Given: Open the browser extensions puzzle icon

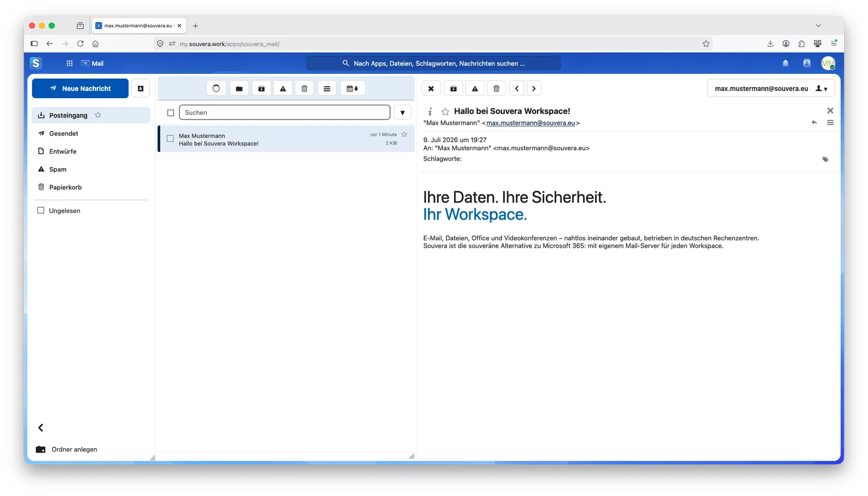Looking at the screenshot, I should [801, 43].
